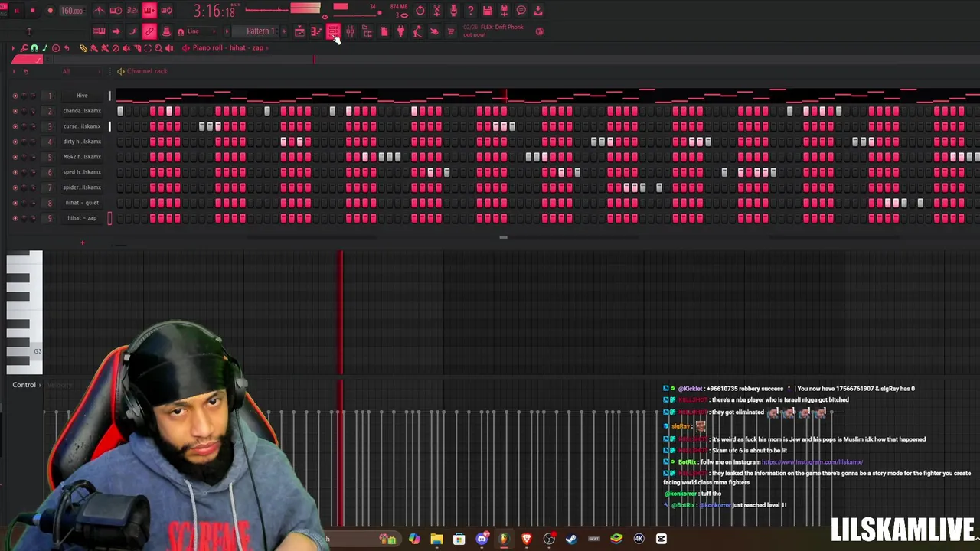
Task: Toggle mute LED for hihat - zap channel
Action: [15, 218]
